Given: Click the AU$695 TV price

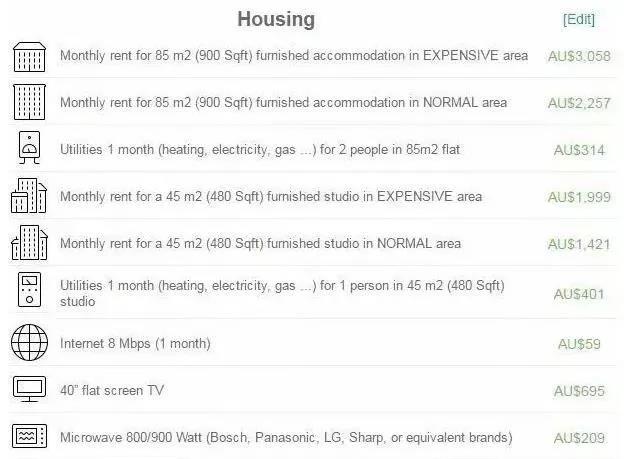Looking at the screenshot, I should pos(579,390).
